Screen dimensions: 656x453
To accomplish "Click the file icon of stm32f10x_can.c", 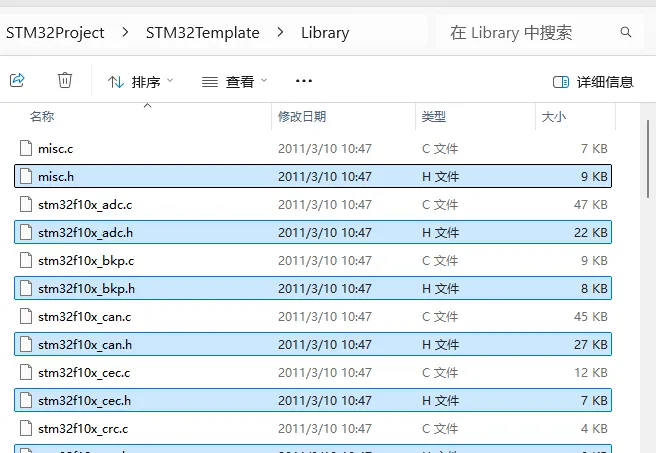I will pos(26,316).
